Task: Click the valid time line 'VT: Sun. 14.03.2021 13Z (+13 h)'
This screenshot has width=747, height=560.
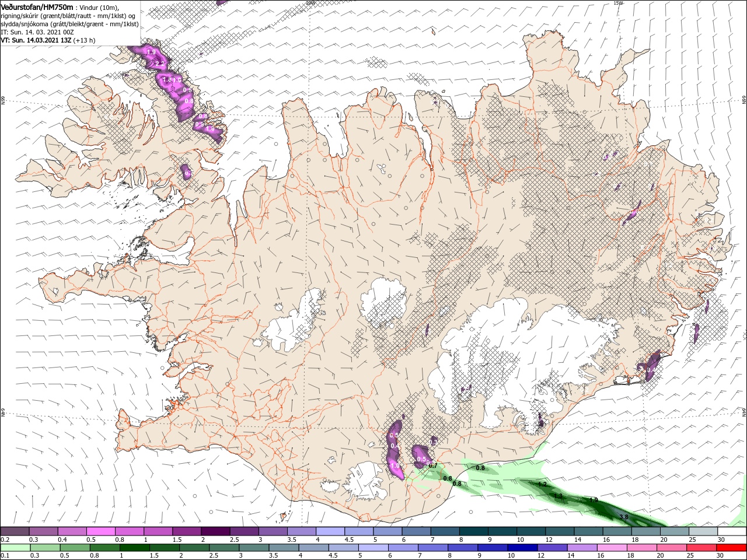Action: 48,40
